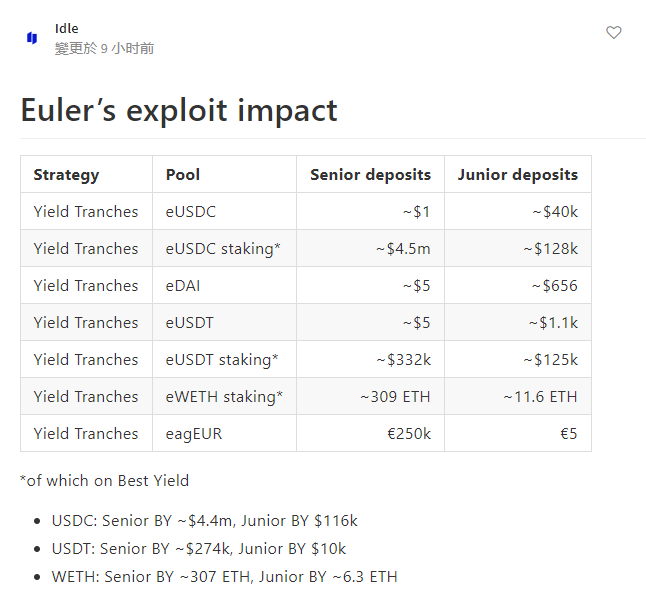Click the eagEUR pool cell
Screen dimensions: 646x614
click(x=192, y=434)
